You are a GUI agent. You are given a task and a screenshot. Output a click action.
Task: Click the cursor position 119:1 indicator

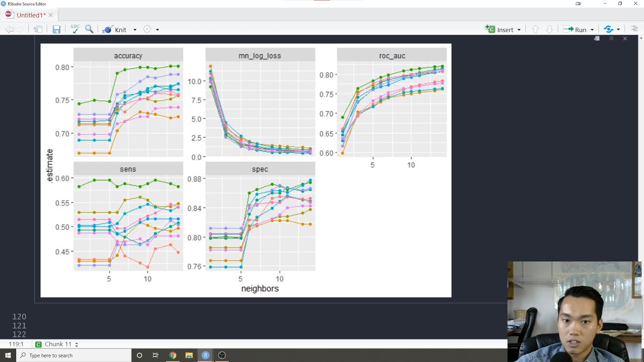16,344
